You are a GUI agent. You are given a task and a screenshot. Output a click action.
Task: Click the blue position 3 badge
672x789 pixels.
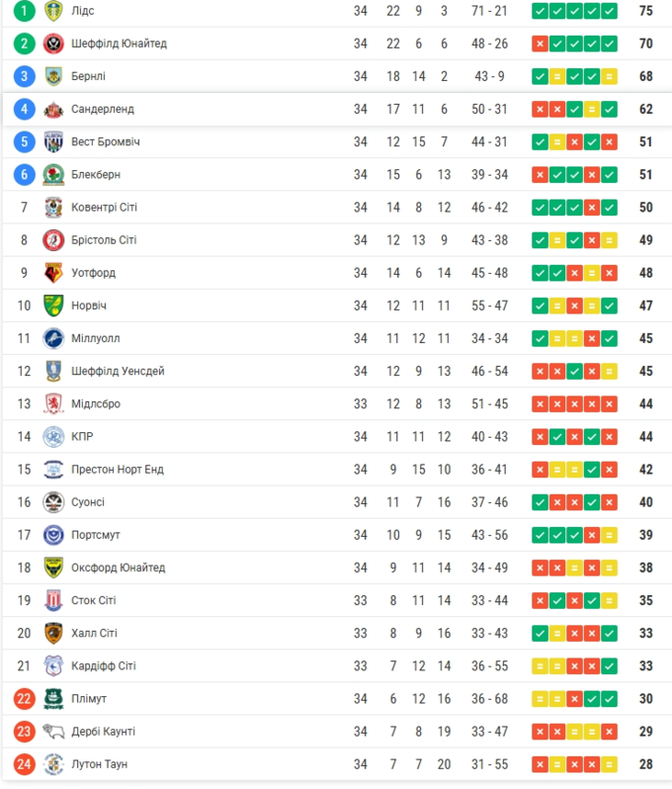(25, 76)
